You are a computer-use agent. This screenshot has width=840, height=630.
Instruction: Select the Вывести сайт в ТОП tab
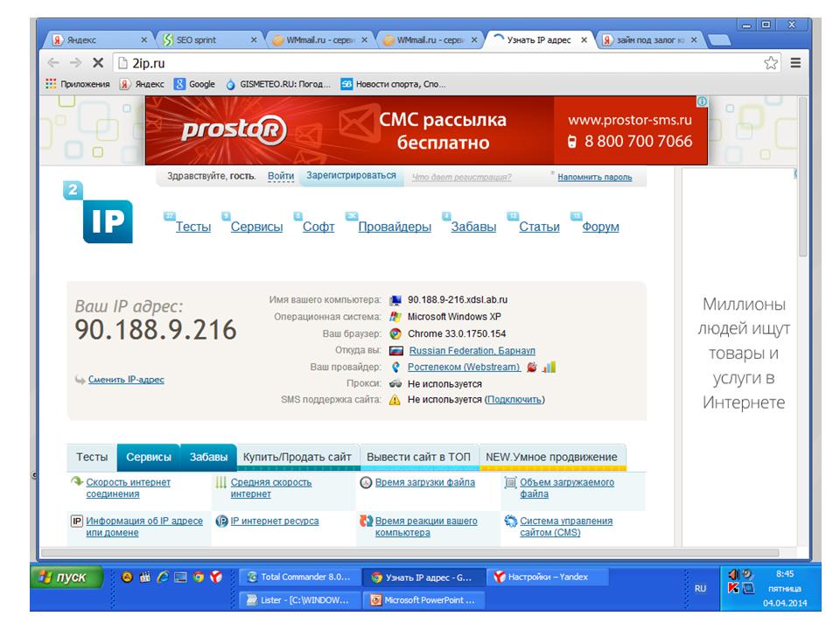[418, 457]
